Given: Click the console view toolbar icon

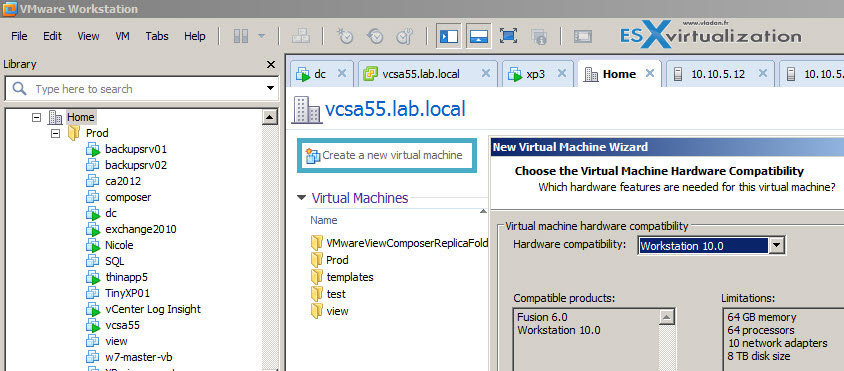Looking at the screenshot, I should [582, 36].
